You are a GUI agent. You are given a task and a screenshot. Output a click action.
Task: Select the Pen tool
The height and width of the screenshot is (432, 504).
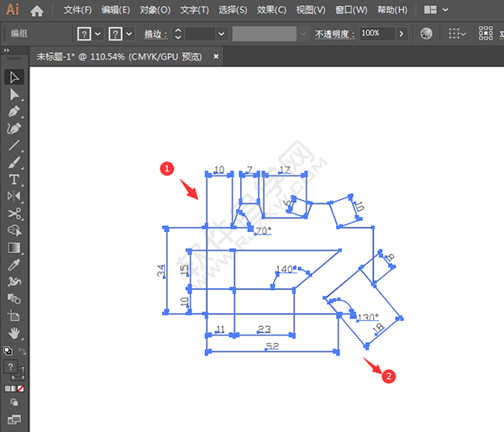(x=14, y=112)
